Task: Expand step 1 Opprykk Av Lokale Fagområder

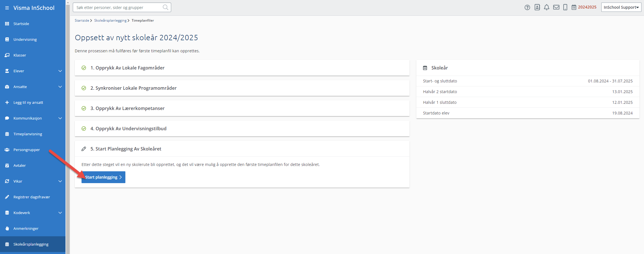Action: 242,68
